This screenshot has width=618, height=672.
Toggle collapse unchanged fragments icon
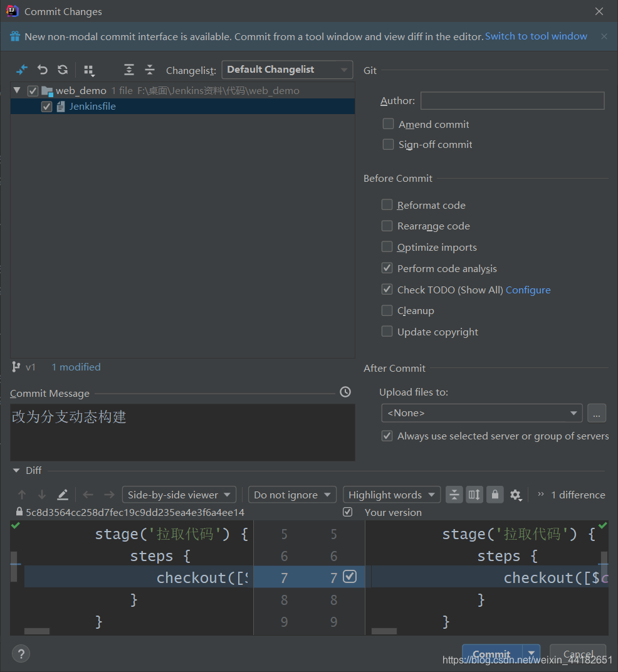click(454, 495)
